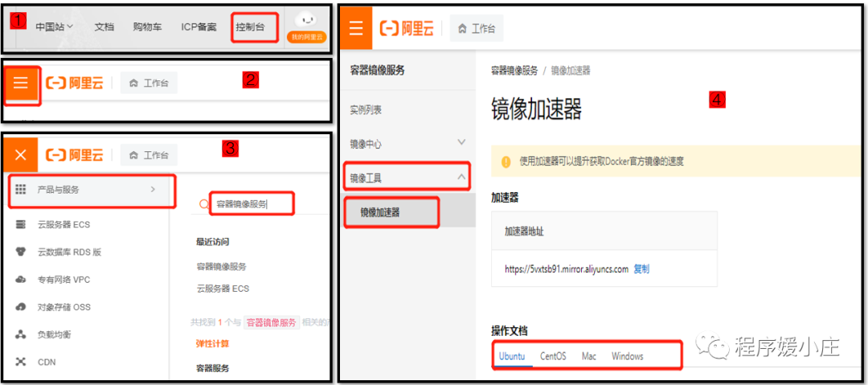This screenshot has width=868, height=385.
Task: Open 专有网络 VPC sidebar entry
Action: click(63, 280)
